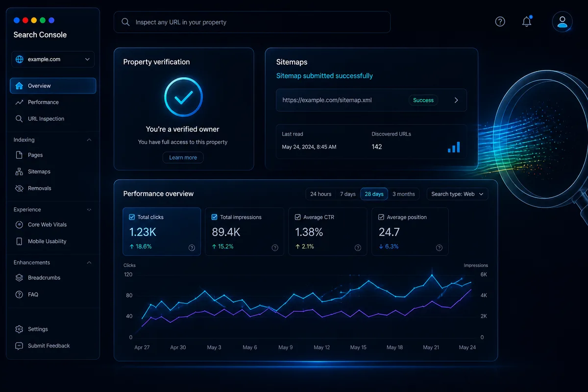Open the user account avatar
Viewport: 588px width, 392px height.
562,22
